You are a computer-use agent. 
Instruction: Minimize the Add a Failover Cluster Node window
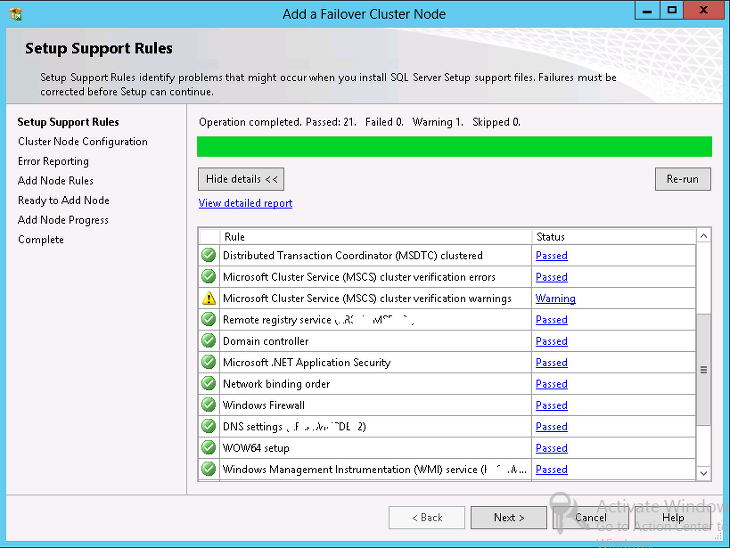pos(647,11)
